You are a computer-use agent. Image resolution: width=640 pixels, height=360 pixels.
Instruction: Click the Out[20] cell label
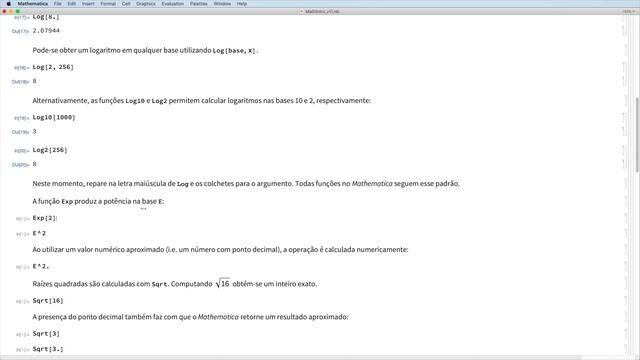(20, 165)
